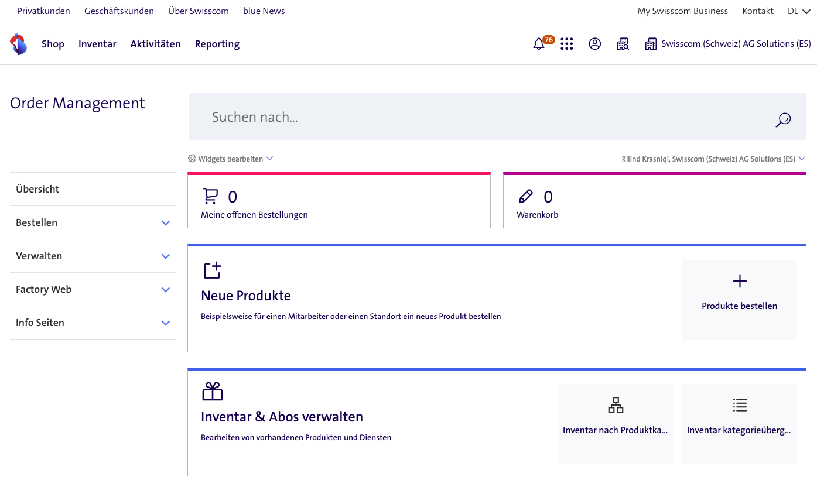Open the Widgets bearbeiten dropdown
This screenshot has height=504, width=817.
click(231, 159)
